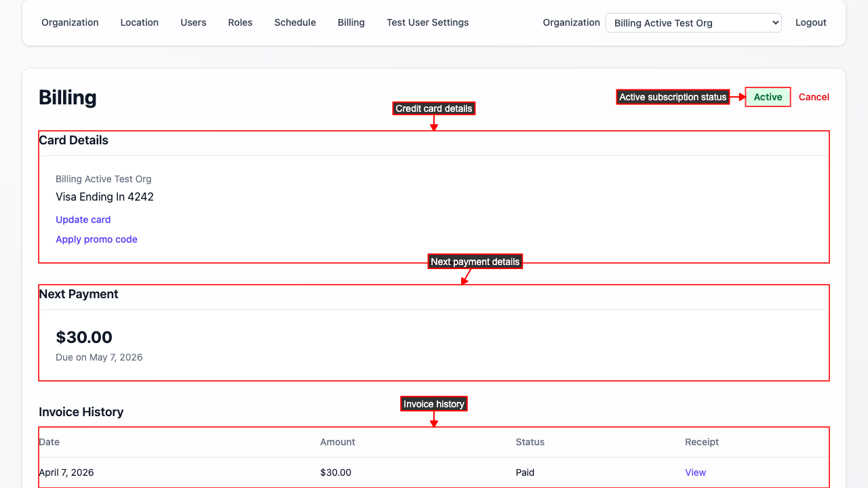The height and width of the screenshot is (488, 868).
Task: Expand the organization dropdown arrow
Action: [x=774, y=22]
